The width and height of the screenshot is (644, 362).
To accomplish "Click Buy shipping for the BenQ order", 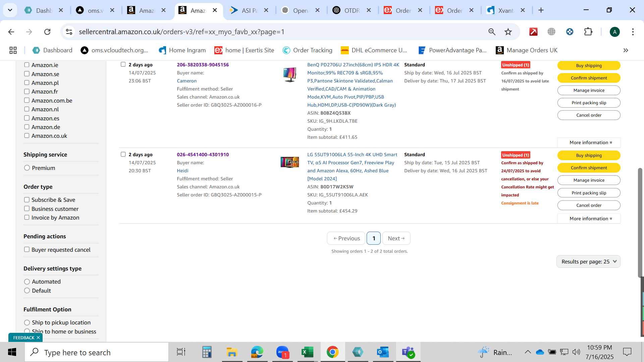I will (x=589, y=65).
